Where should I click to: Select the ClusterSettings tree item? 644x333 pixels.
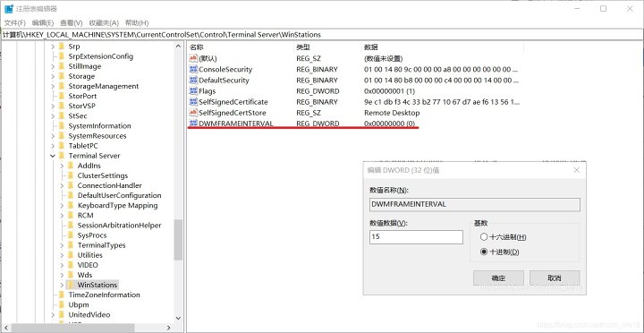pyautogui.click(x=103, y=175)
